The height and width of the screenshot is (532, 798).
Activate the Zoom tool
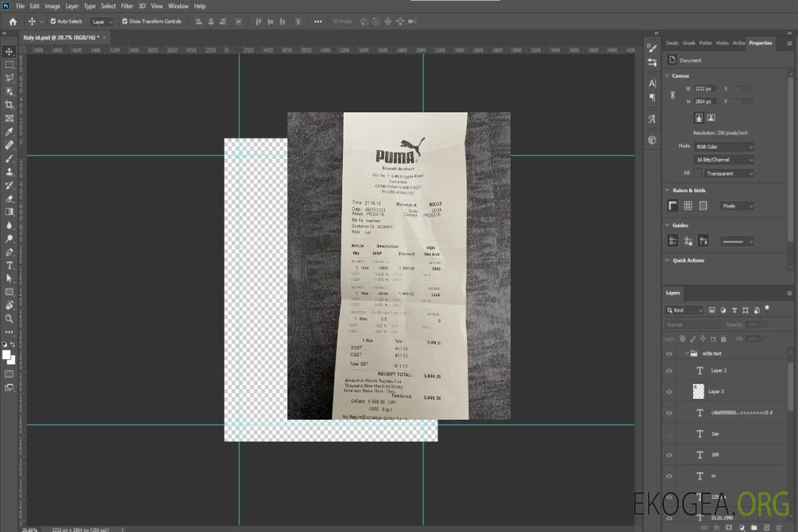click(x=9, y=318)
